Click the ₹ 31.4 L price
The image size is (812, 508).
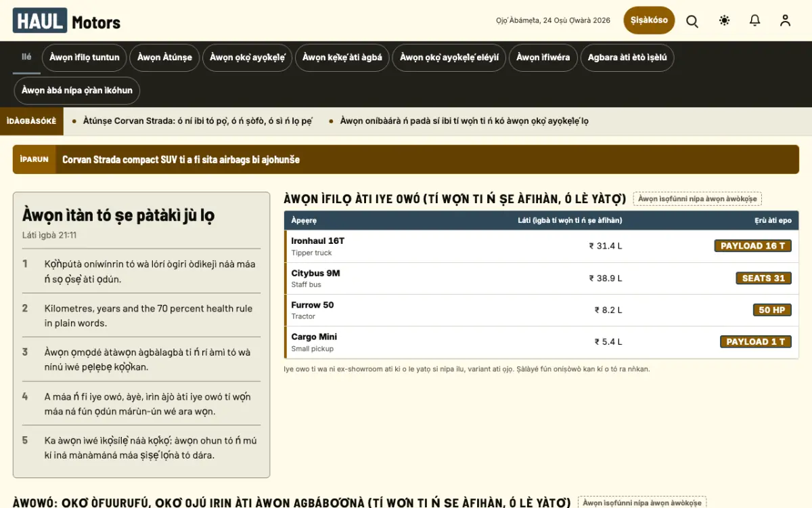(606, 246)
